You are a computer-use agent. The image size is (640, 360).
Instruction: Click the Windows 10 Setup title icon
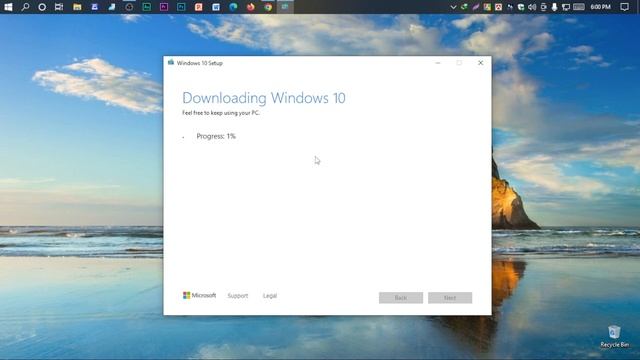point(171,62)
